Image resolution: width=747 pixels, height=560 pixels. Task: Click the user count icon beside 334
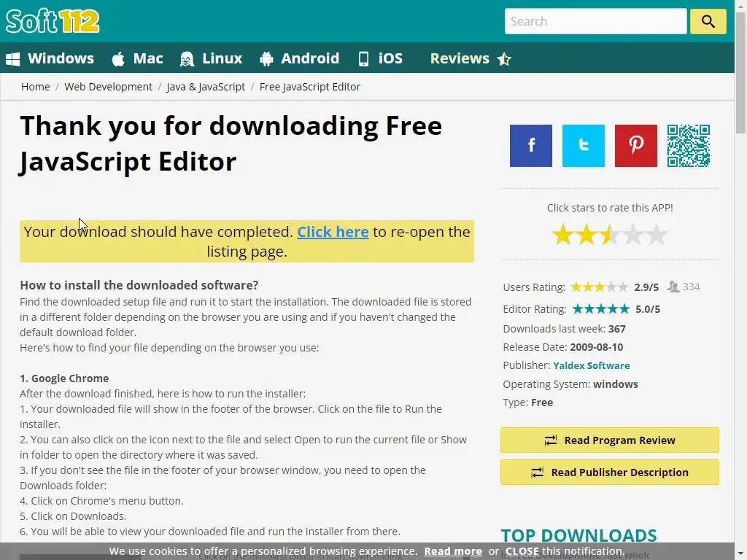click(673, 287)
